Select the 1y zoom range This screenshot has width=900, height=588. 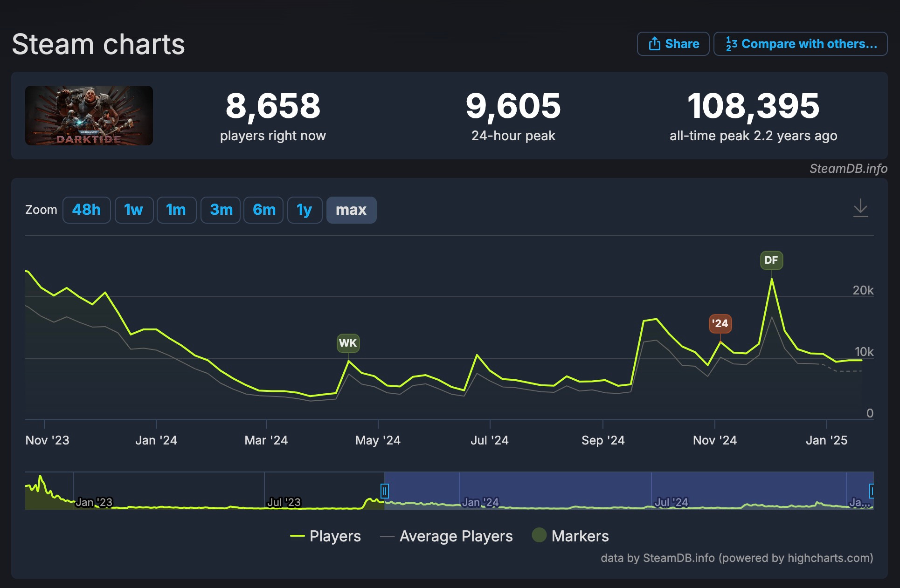coord(305,210)
